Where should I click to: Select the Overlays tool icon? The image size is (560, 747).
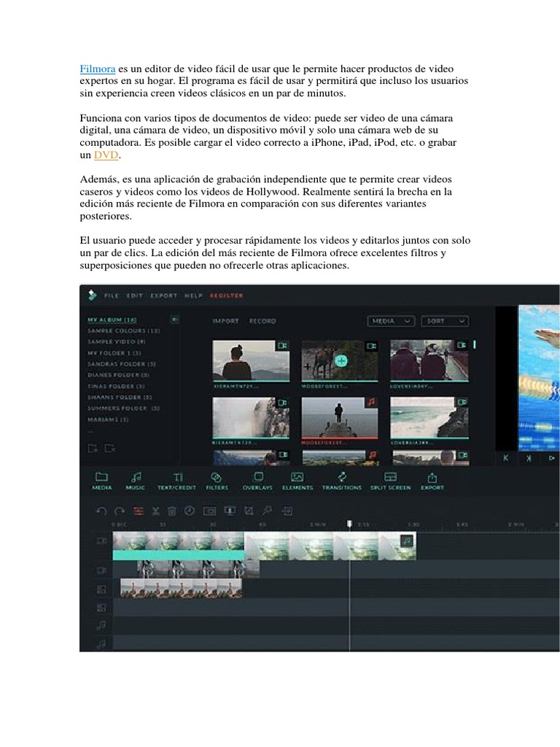257,477
